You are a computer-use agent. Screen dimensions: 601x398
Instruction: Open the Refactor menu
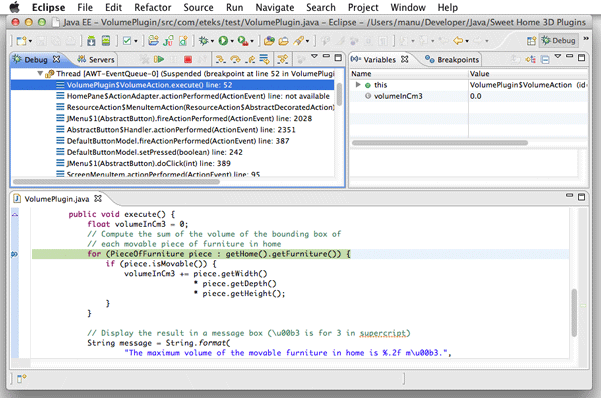153,7
